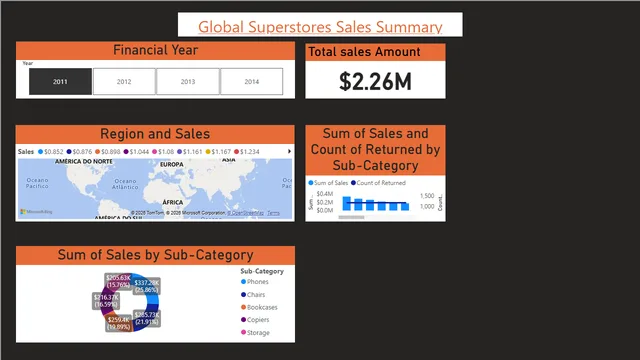
Task: Select year 2014 in the slicer
Action: pos(251,82)
